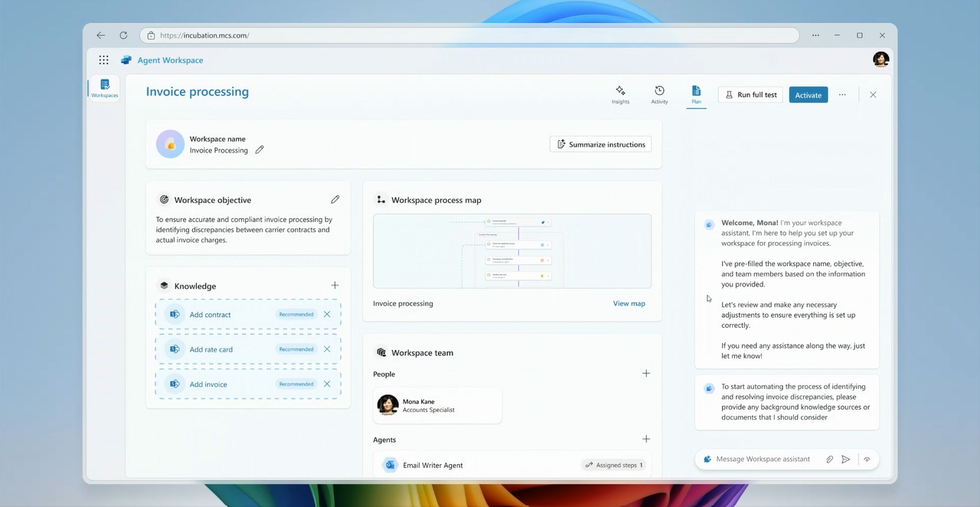Reload the page with the refresh icon
This screenshot has height=507, width=980.
coord(123,35)
